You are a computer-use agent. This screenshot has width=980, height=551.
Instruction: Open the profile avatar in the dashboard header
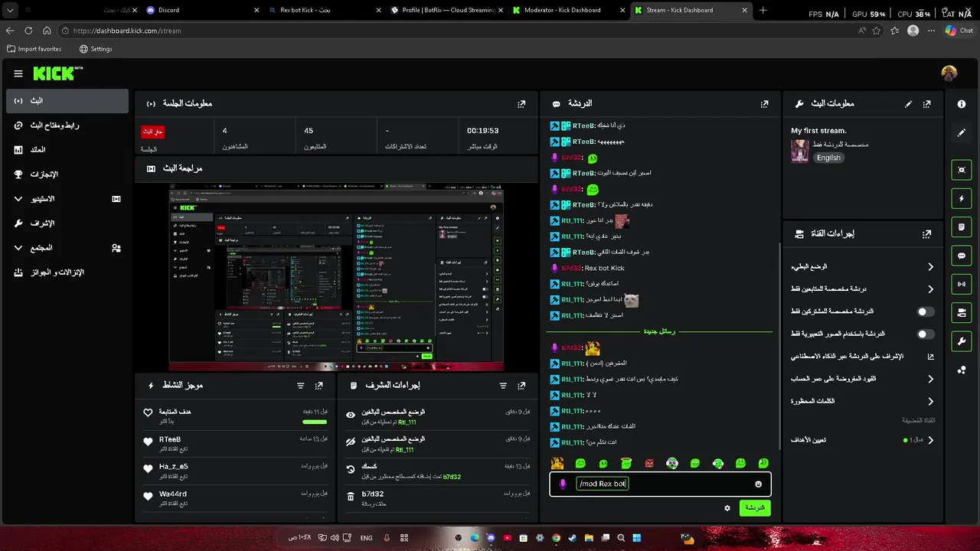[x=949, y=73]
